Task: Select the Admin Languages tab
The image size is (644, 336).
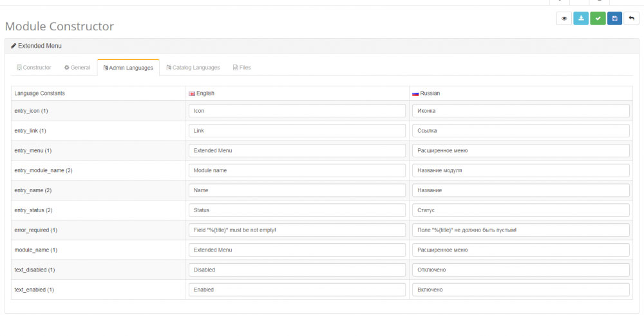Action: (128, 68)
